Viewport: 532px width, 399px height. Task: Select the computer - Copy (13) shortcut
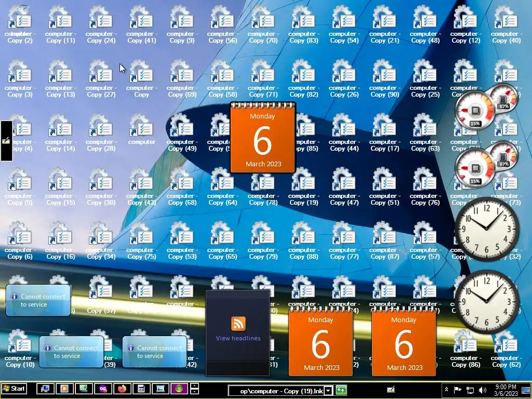(60, 79)
